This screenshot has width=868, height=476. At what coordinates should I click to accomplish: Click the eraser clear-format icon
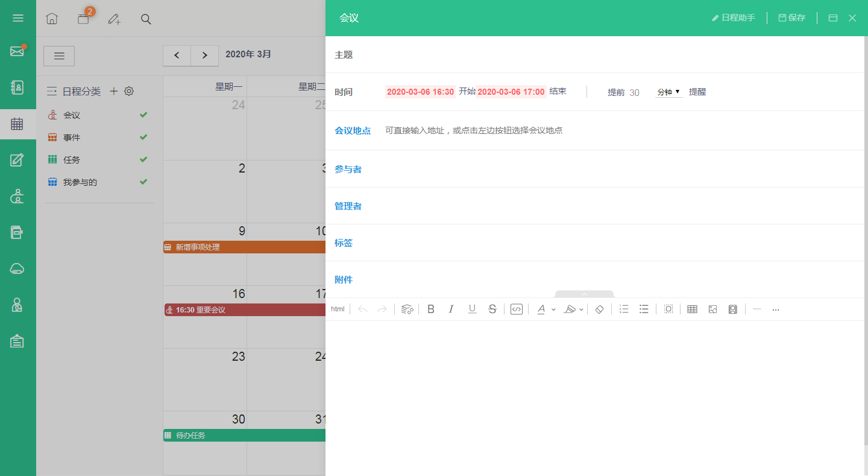point(599,309)
